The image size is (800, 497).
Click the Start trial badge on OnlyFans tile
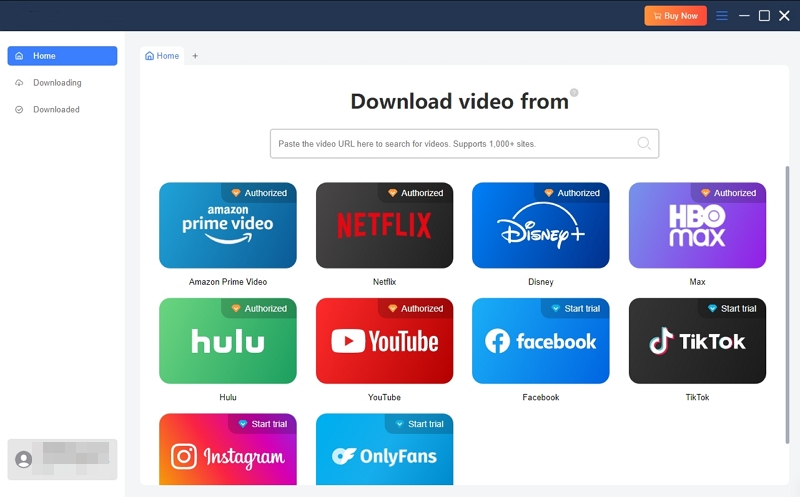coord(419,424)
